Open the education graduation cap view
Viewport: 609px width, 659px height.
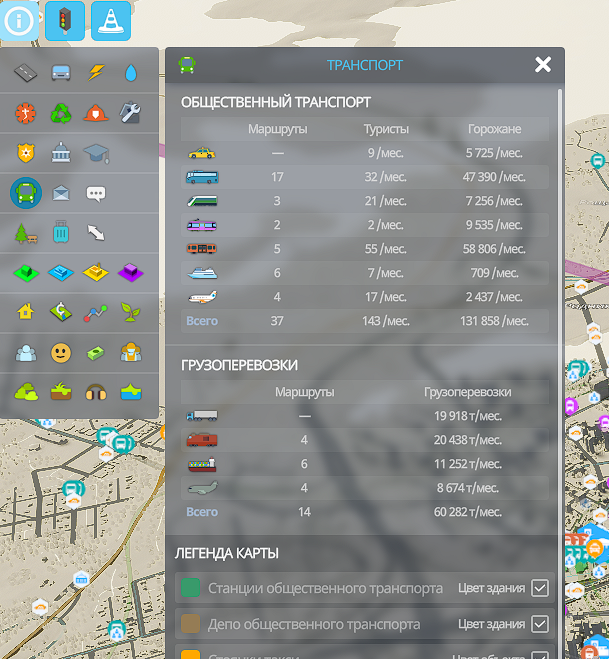(96, 153)
